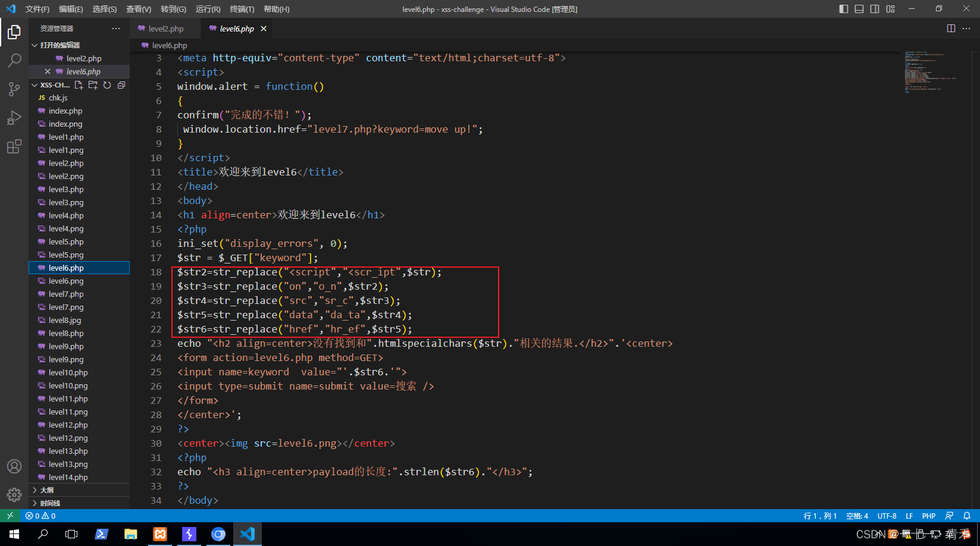
Task: Open editor more actions ellipsis
Action: [x=966, y=29]
